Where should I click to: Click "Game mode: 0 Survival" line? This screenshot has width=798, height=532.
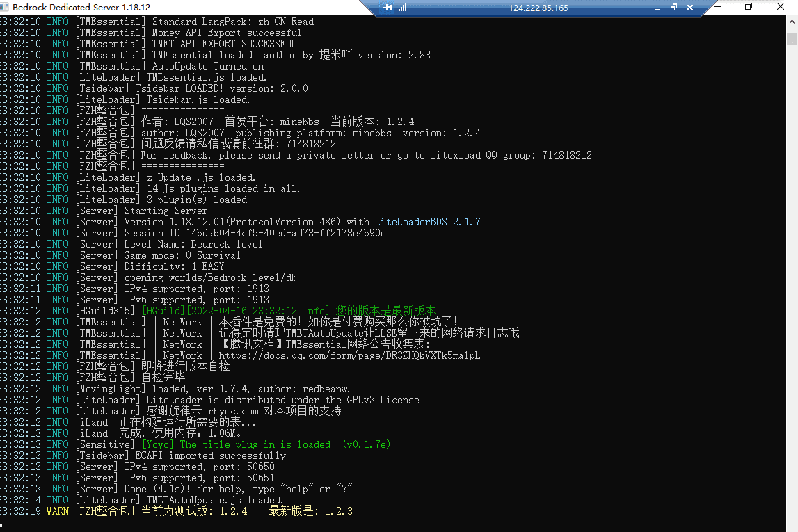click(x=120, y=255)
